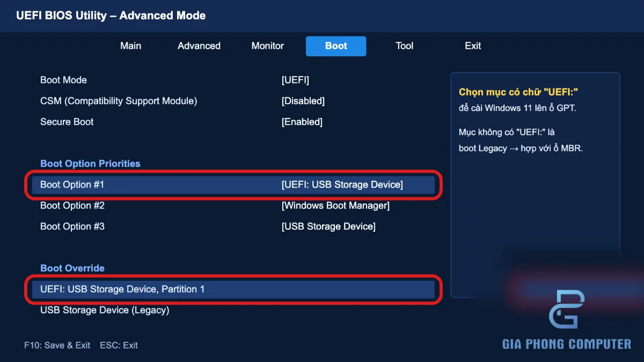
Task: Click help line 'boot Legacy → hợp với ổ MBR.'
Action: click(521, 148)
